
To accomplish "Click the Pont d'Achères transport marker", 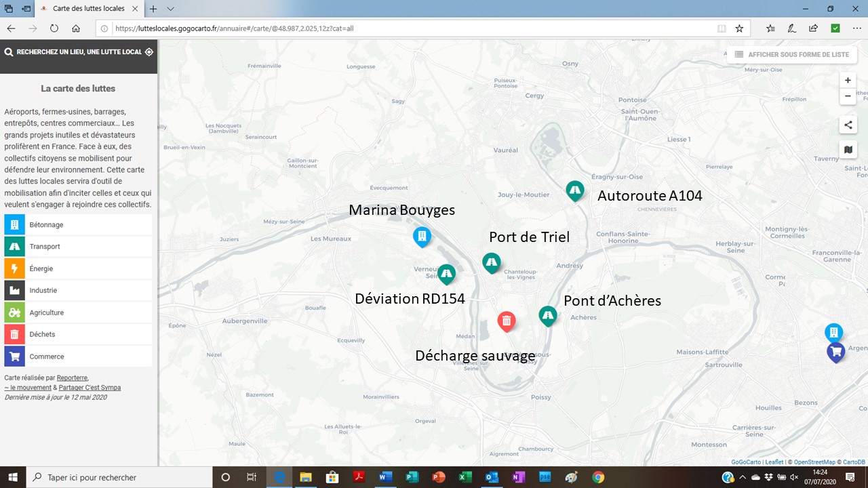I will [x=548, y=315].
